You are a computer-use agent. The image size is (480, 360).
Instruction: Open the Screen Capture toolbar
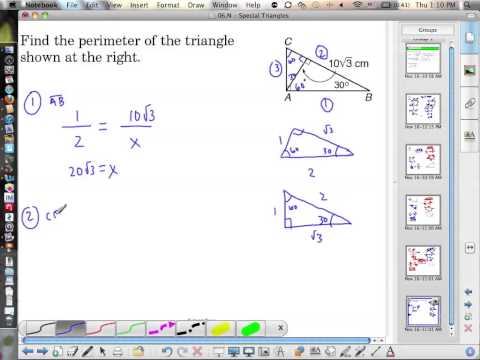pos(264,351)
